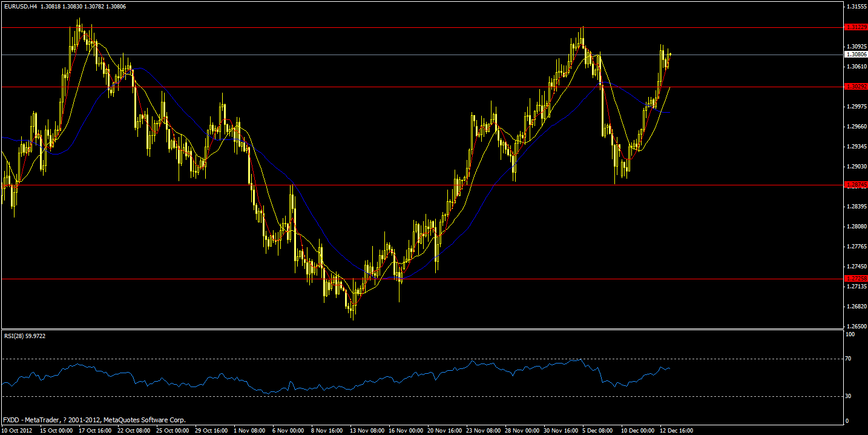Click the 1.26500 price axis label

click(x=854, y=325)
